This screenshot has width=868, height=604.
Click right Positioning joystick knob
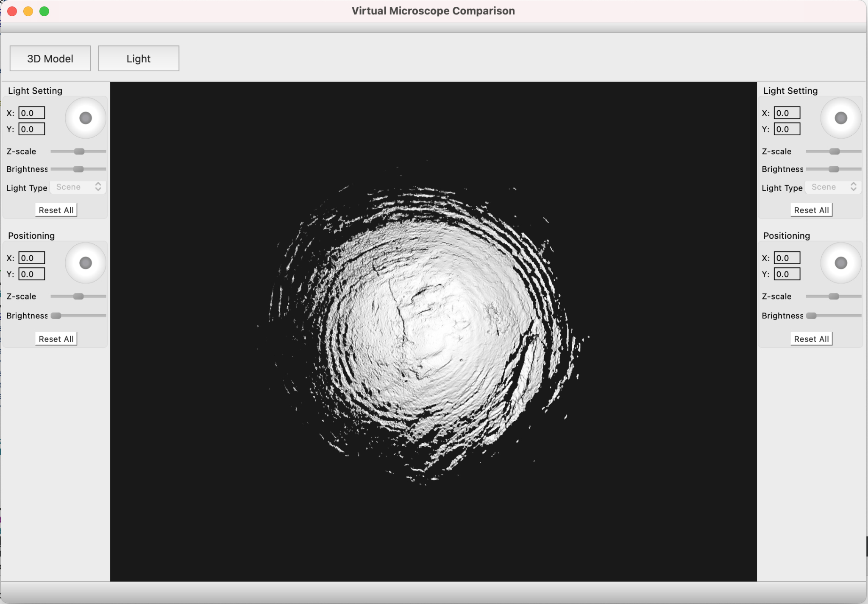841,263
